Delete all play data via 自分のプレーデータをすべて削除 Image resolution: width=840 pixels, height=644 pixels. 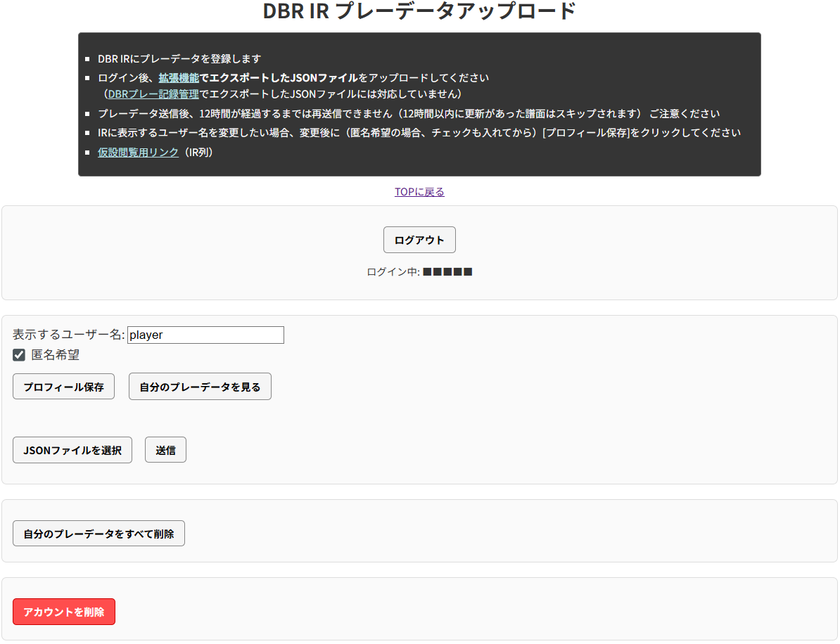click(98, 533)
